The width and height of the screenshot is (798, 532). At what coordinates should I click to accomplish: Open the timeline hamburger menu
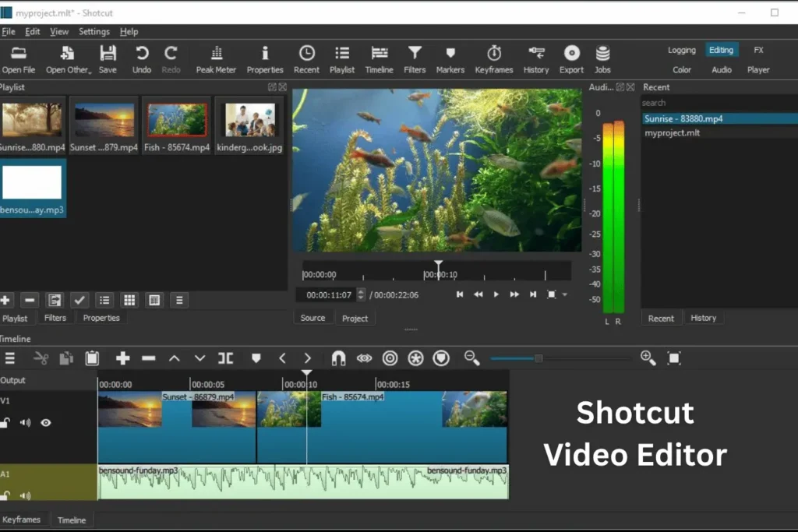tap(9, 358)
